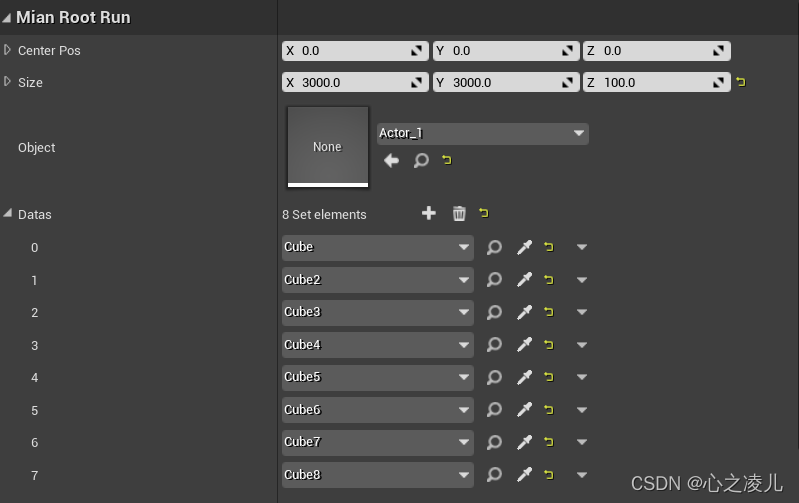
Task: Pick actor from scene for Cube7 row
Action: point(524,442)
